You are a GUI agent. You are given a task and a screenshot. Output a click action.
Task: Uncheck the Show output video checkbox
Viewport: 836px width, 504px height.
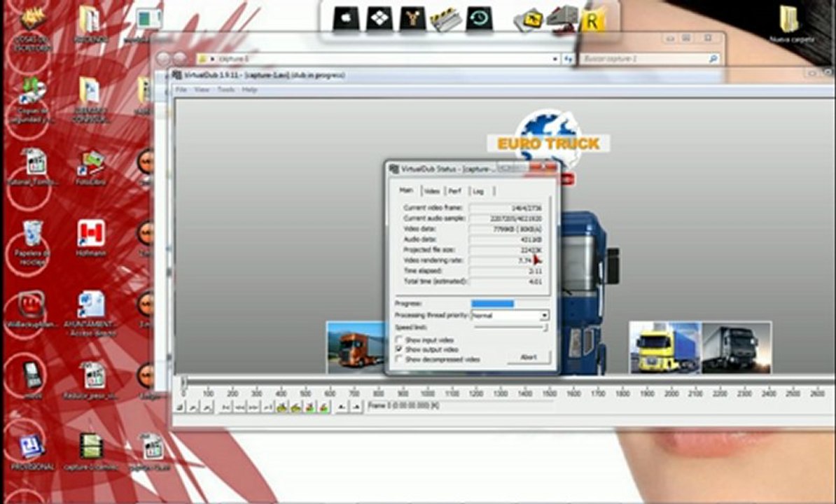(399, 349)
